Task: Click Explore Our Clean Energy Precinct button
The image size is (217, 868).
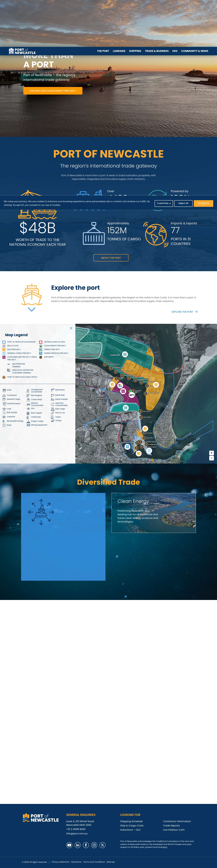Action: pyautogui.click(x=53, y=91)
